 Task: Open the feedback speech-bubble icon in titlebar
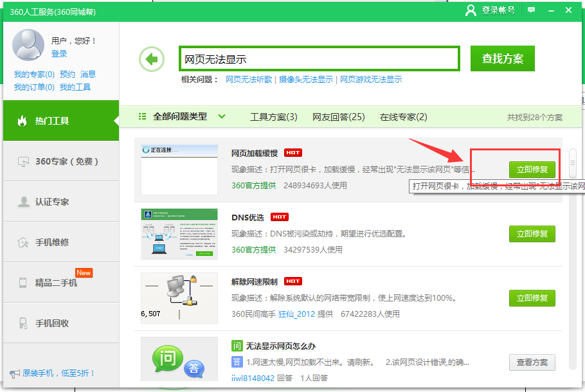pyautogui.click(x=532, y=10)
